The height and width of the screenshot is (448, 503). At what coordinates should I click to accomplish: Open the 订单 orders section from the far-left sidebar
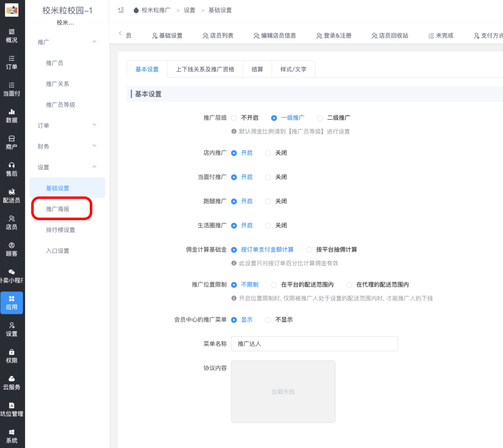[x=12, y=63]
